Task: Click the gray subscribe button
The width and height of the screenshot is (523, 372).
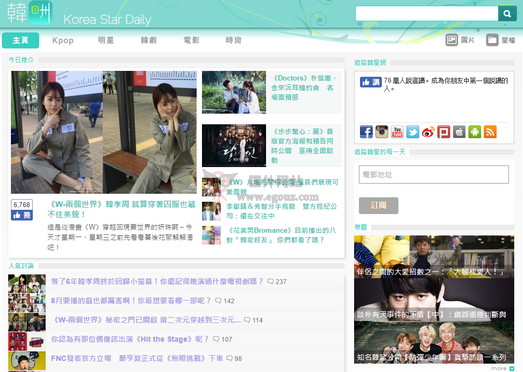Action: (378, 205)
